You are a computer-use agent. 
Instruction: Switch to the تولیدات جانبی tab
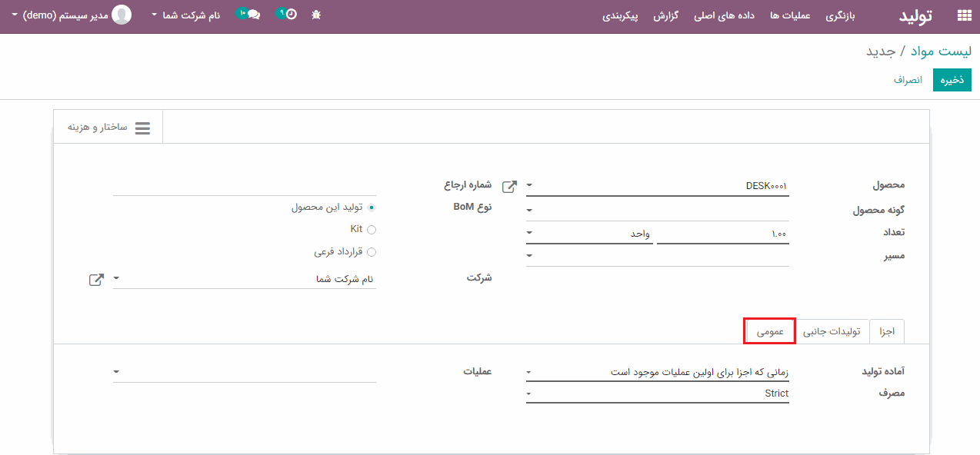coord(832,331)
